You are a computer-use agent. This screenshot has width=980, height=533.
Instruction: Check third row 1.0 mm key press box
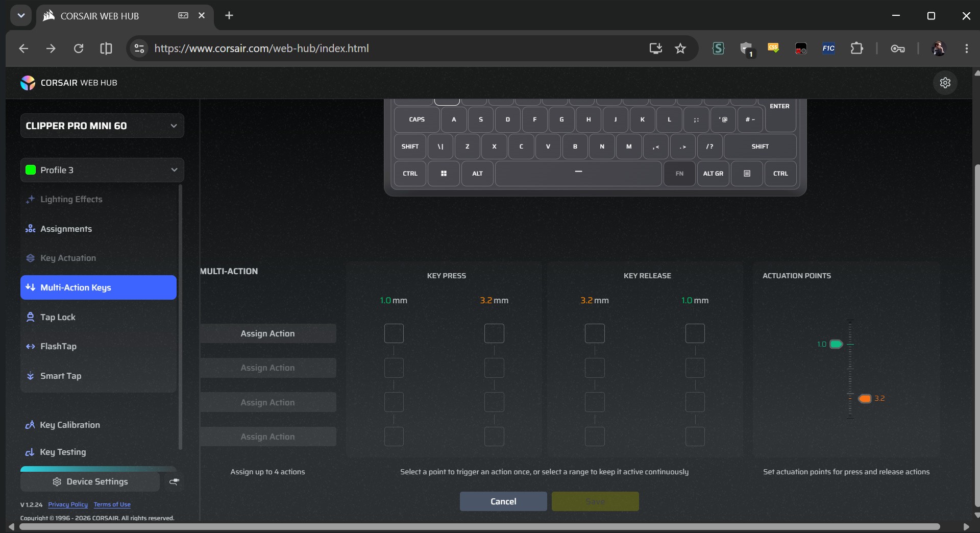(394, 402)
